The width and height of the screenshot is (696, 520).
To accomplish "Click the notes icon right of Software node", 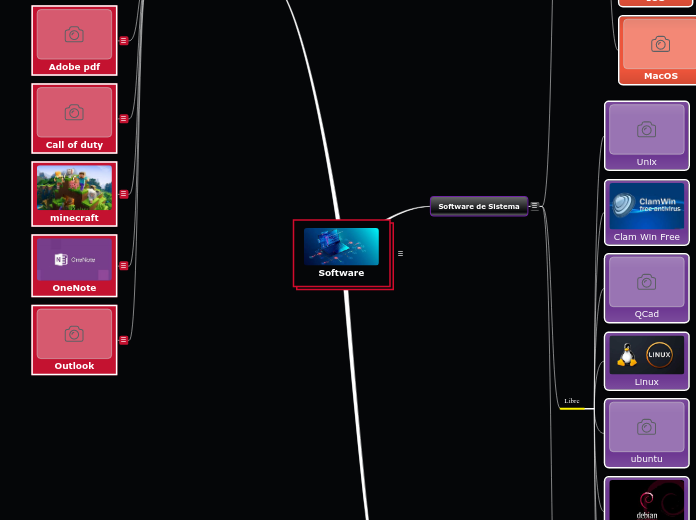I will coord(400,254).
